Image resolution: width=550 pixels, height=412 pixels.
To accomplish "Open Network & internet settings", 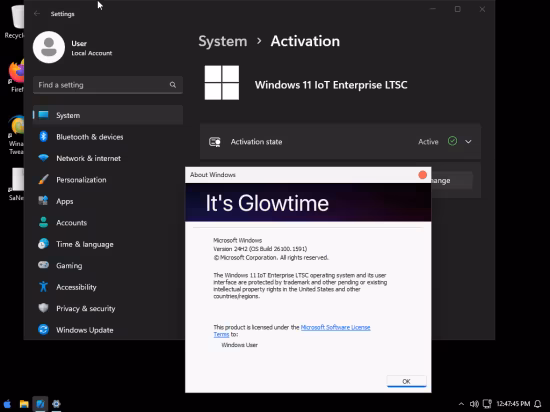I will click(x=108, y=158).
